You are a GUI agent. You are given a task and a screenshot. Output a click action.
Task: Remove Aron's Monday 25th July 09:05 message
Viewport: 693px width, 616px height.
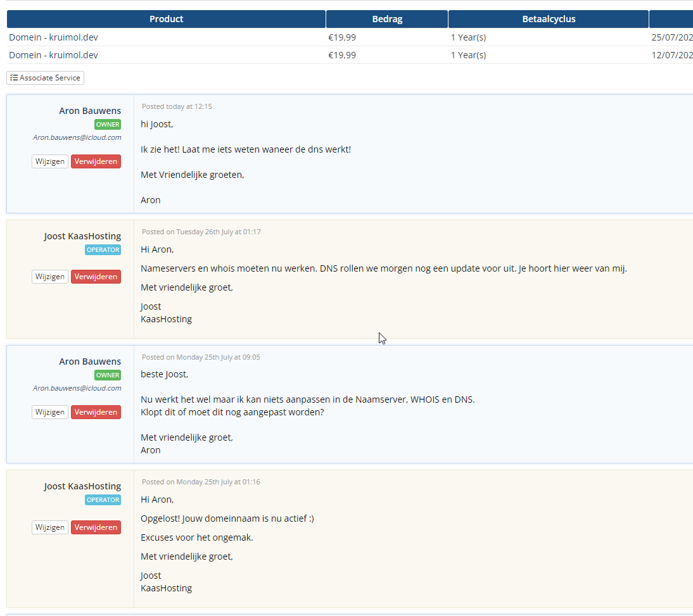(96, 412)
